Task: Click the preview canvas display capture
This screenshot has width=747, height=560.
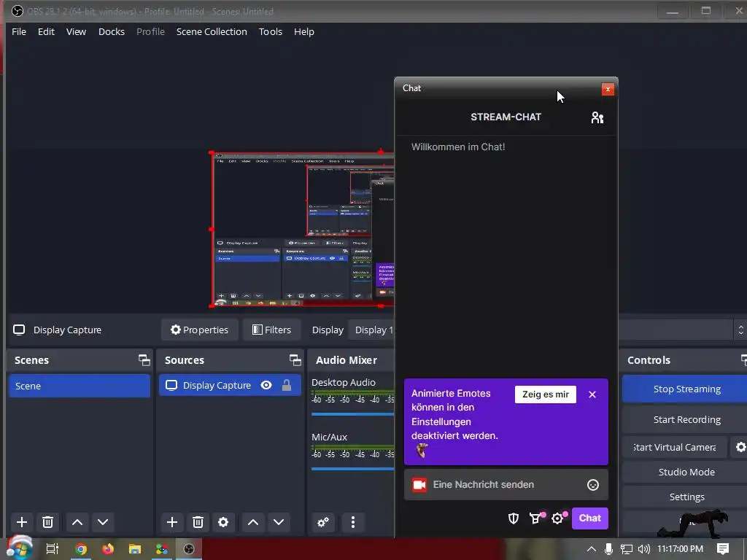Action: [303, 229]
